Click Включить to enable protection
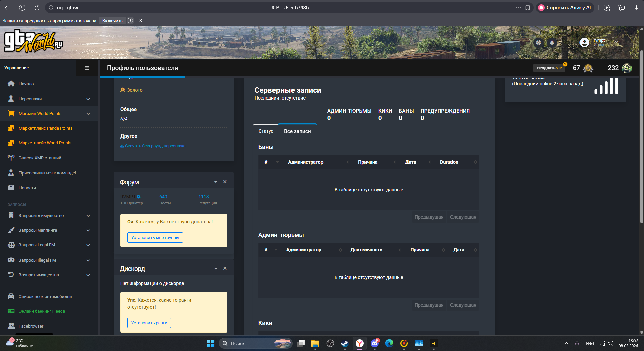Image resolution: width=644 pixels, height=351 pixels. 112,21
